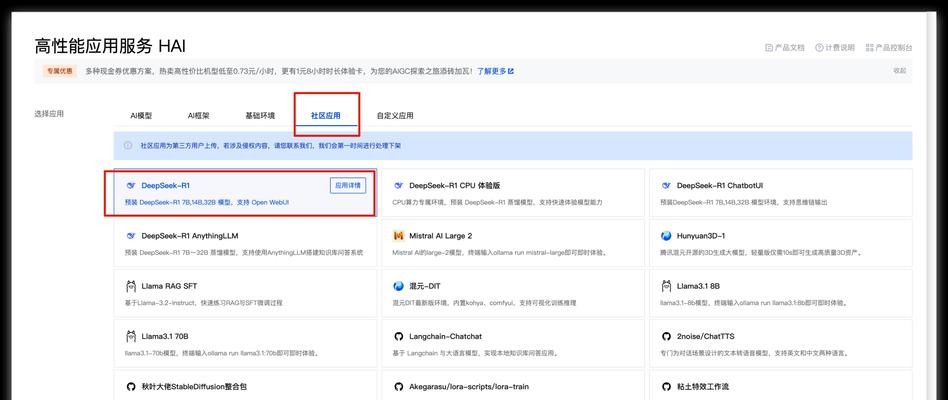948x400 pixels.
Task: Collapse the promo banner with 收起
Action: [x=900, y=71]
